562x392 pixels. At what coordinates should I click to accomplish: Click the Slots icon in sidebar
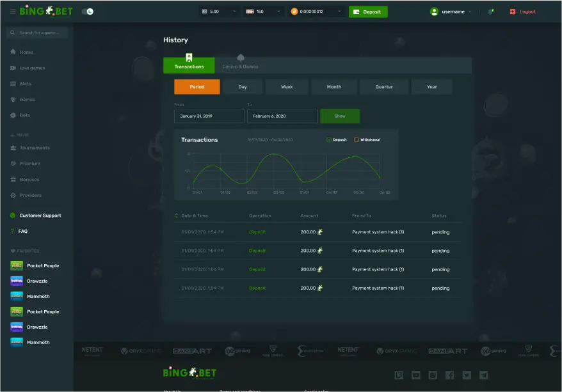click(x=13, y=84)
